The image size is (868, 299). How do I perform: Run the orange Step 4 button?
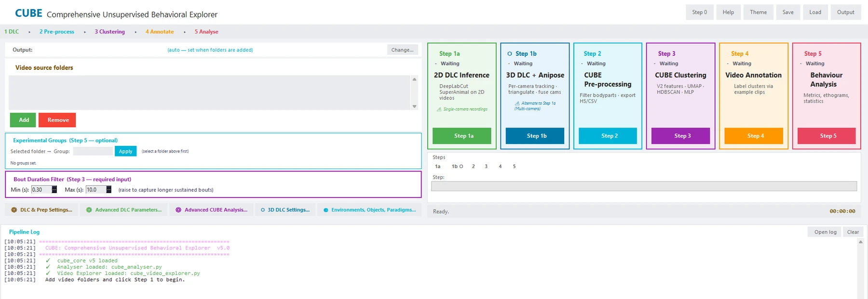pos(754,136)
